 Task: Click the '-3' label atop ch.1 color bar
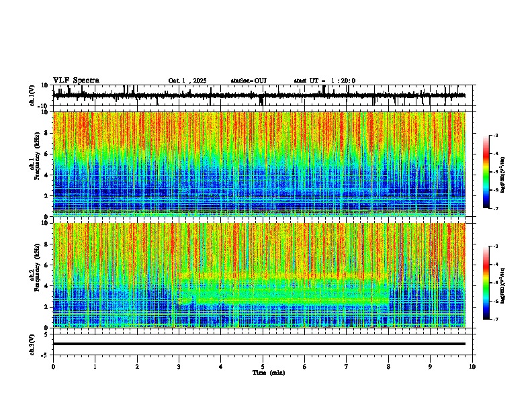pyautogui.click(x=495, y=135)
